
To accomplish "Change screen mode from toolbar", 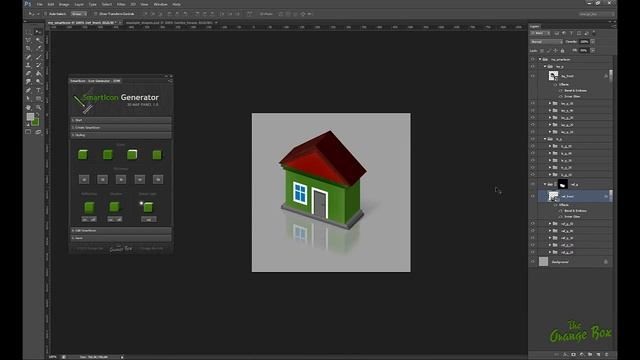I will (38, 131).
